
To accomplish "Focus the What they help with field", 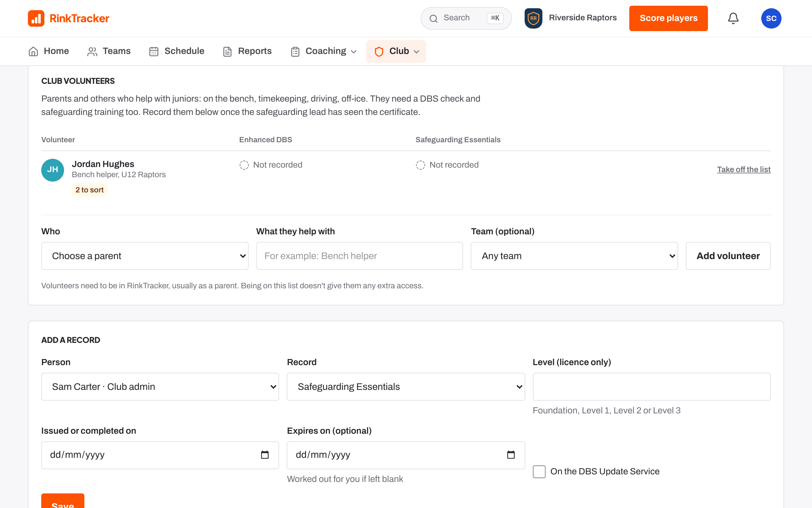I will click(x=359, y=256).
